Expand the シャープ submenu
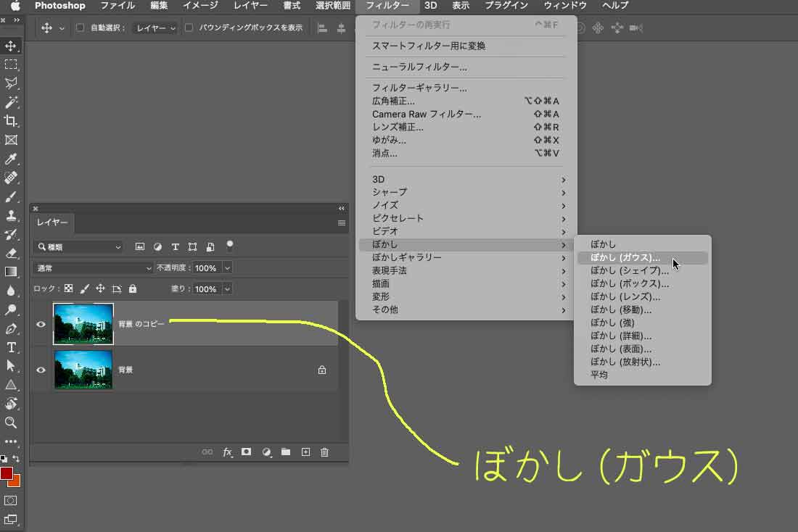 (466, 192)
